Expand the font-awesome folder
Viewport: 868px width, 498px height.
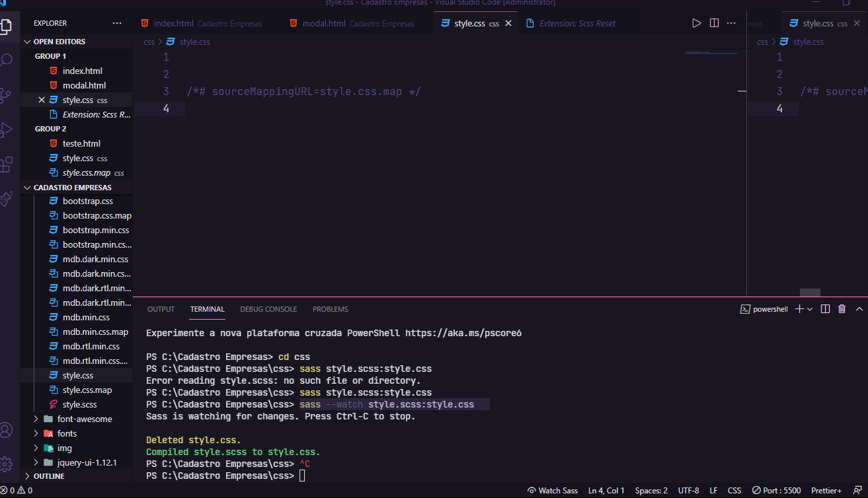tap(76, 419)
